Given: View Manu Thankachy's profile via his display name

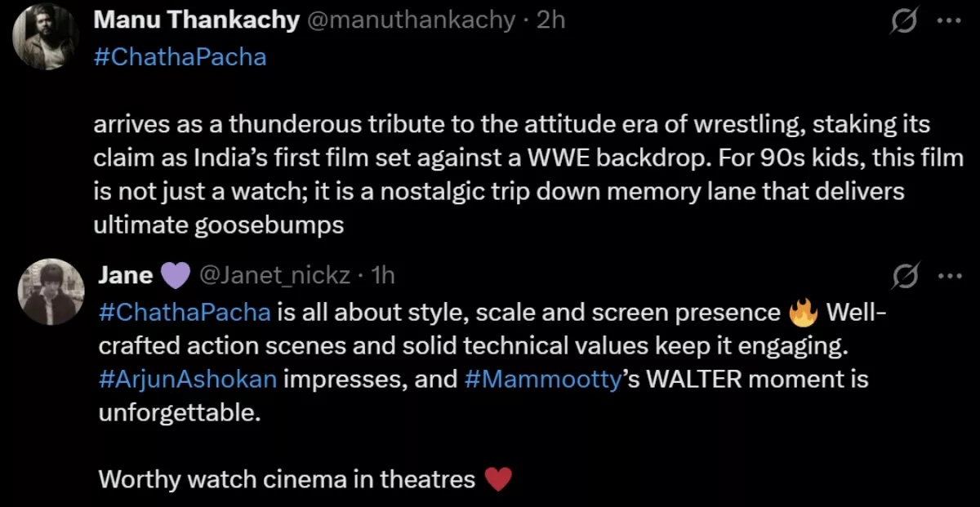Looking at the screenshot, I should point(197,20).
